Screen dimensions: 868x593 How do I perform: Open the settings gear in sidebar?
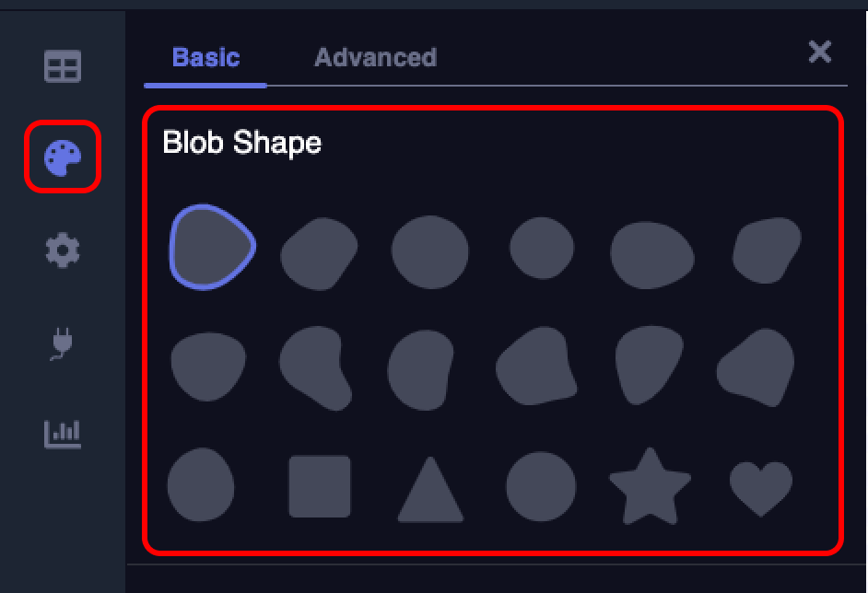tap(62, 250)
